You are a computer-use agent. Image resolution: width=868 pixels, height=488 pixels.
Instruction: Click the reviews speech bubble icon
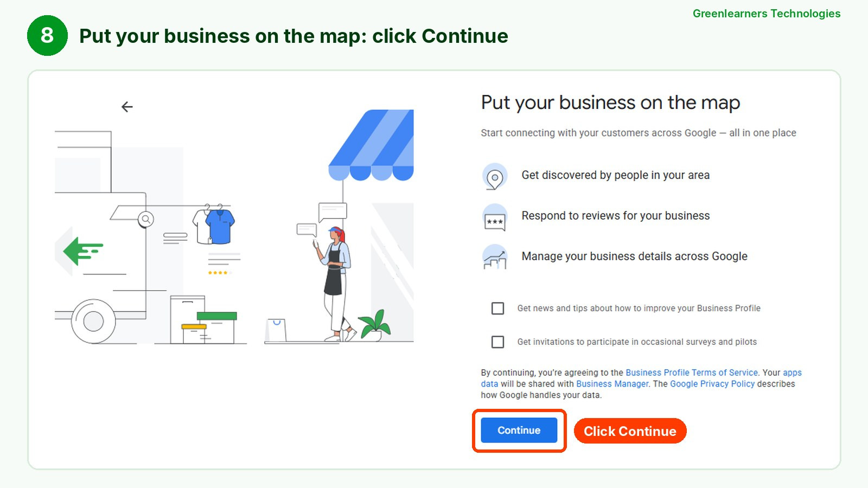(495, 217)
